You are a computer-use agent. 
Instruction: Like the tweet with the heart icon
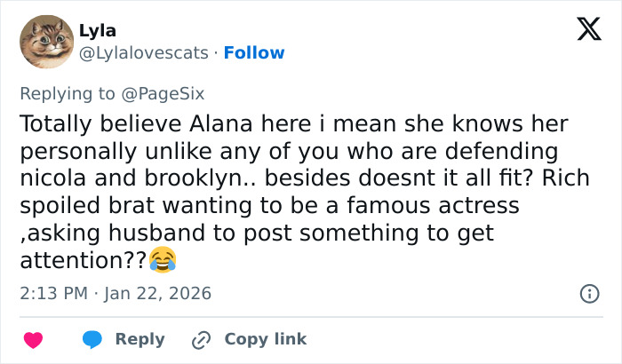tap(33, 339)
